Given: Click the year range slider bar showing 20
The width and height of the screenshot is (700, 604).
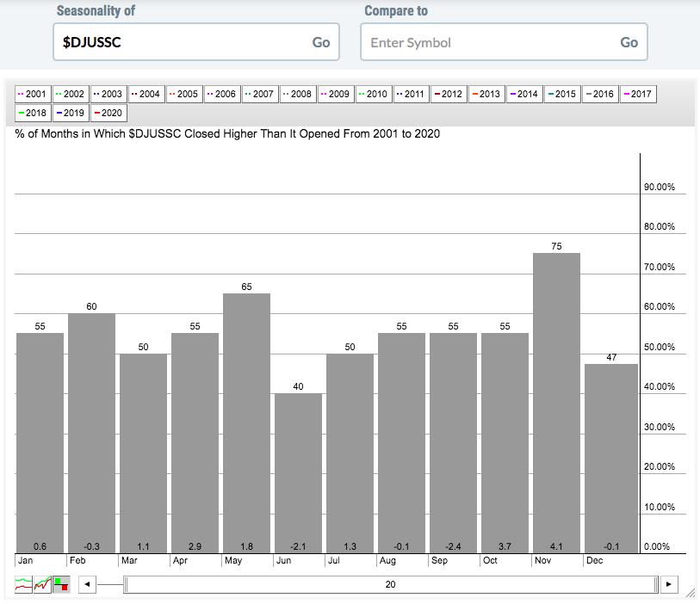Looking at the screenshot, I should (x=391, y=585).
